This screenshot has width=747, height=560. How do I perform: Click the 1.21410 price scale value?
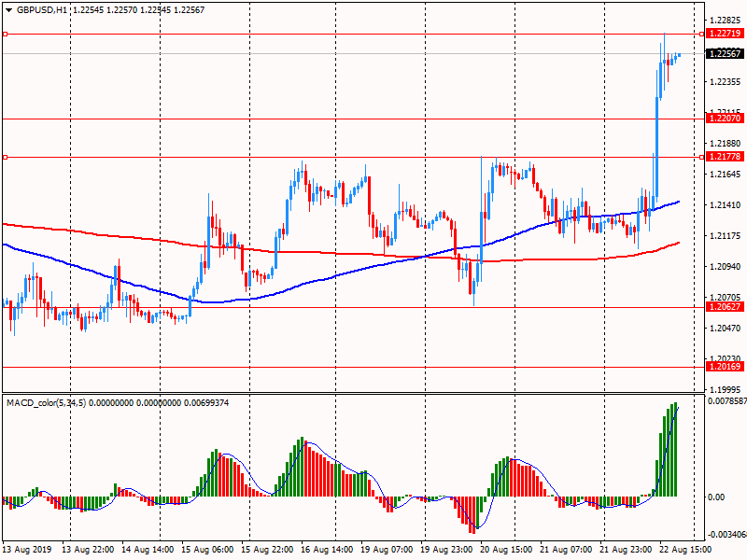click(726, 205)
